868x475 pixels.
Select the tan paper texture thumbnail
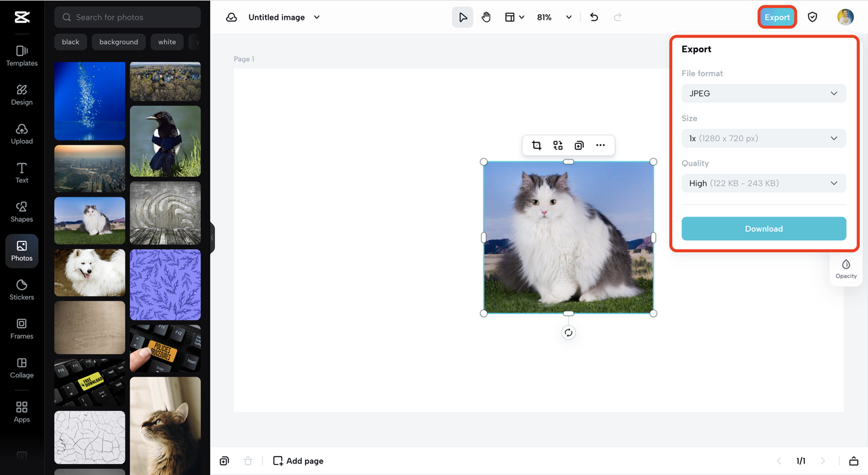(90, 328)
